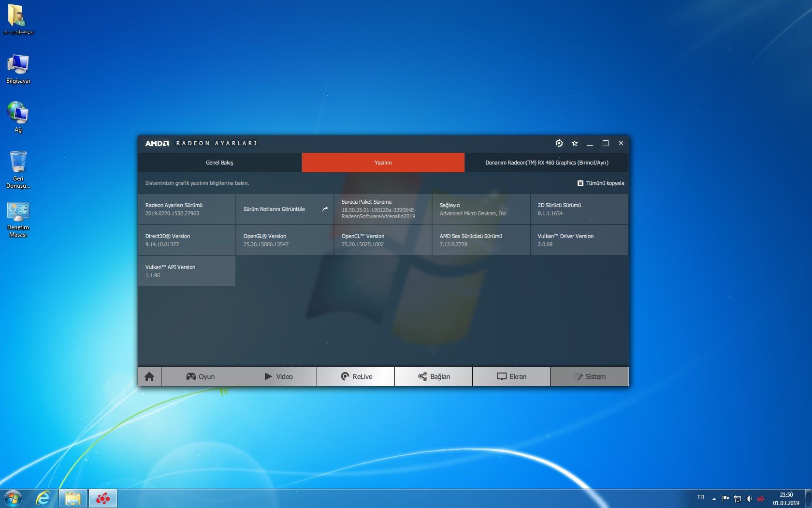Open Sürüm Notlarını Görüntüle release notes
The image size is (812, 508).
pyautogui.click(x=285, y=209)
